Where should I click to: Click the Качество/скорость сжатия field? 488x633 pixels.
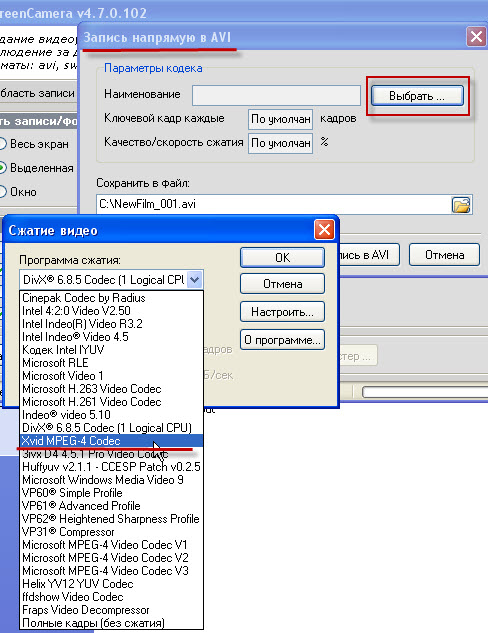click(x=280, y=143)
